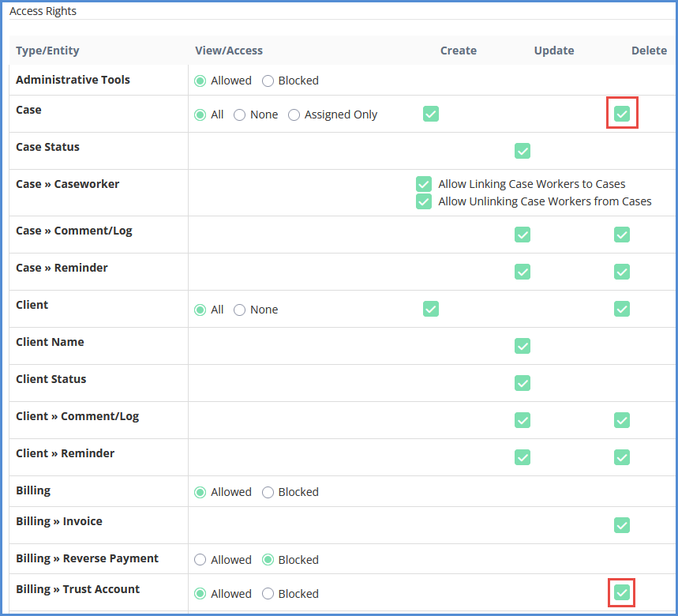Uncheck Client Name Update checkbox
Viewport: 678px width, 616px height.
[x=523, y=346]
